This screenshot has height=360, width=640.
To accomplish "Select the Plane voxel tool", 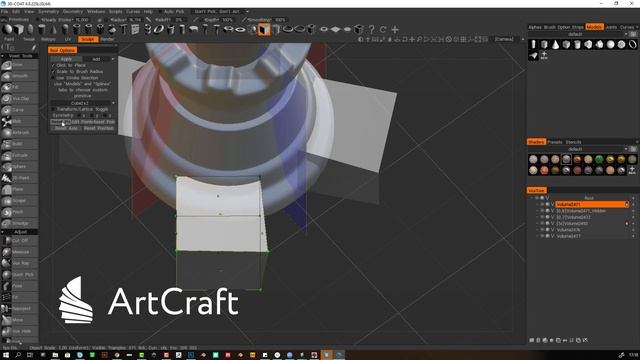I will 20,189.
